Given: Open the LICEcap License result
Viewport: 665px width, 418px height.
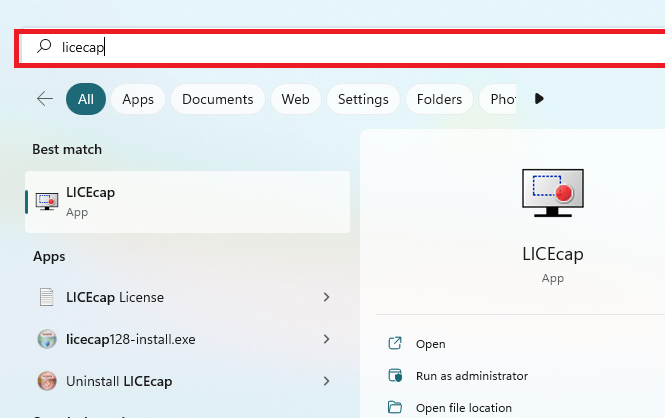Looking at the screenshot, I should (x=115, y=297).
